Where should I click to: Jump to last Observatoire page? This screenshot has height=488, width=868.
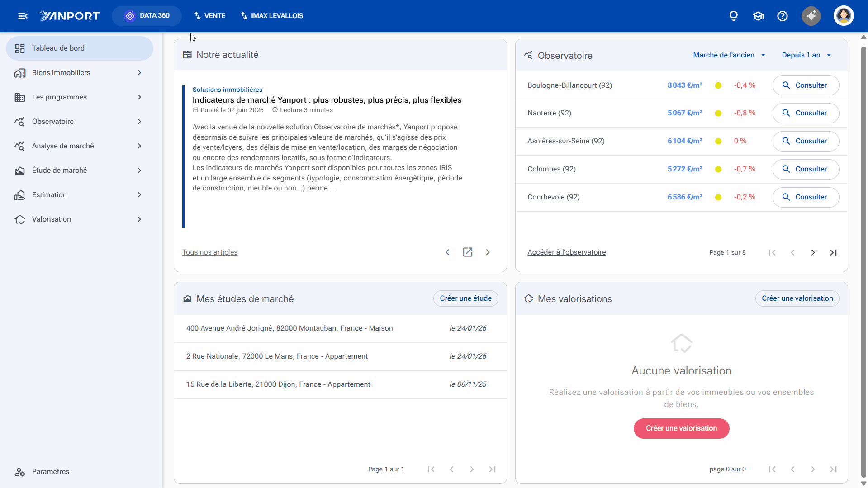pyautogui.click(x=833, y=253)
